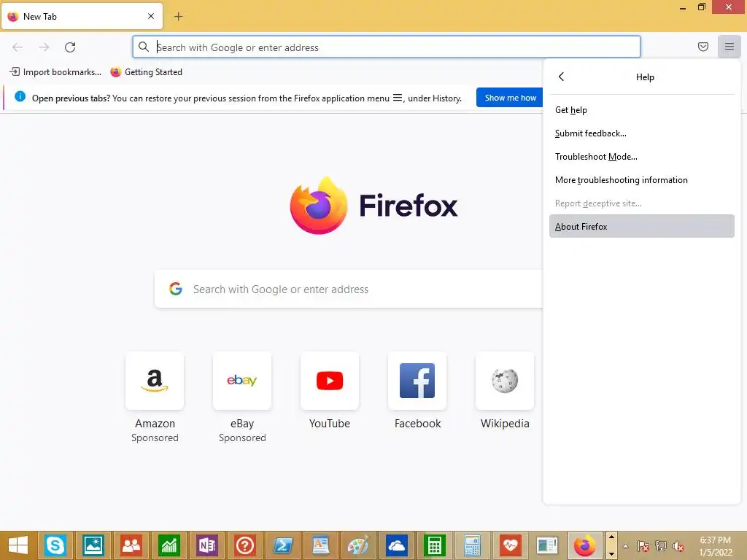Click the muted volume tray icon

pyautogui.click(x=678, y=546)
